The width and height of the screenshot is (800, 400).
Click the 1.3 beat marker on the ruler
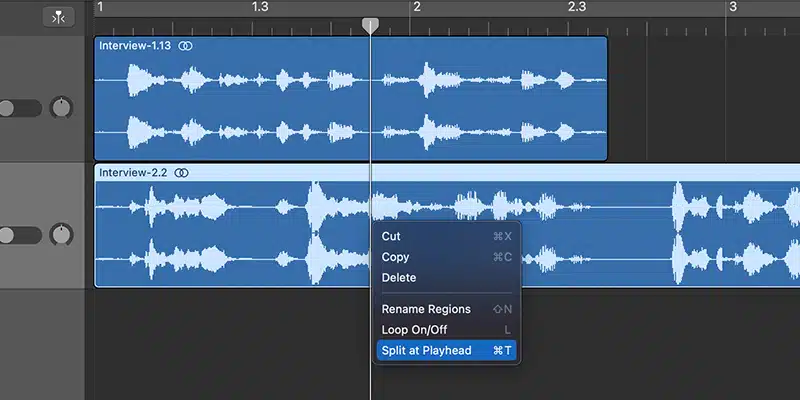[x=260, y=7]
